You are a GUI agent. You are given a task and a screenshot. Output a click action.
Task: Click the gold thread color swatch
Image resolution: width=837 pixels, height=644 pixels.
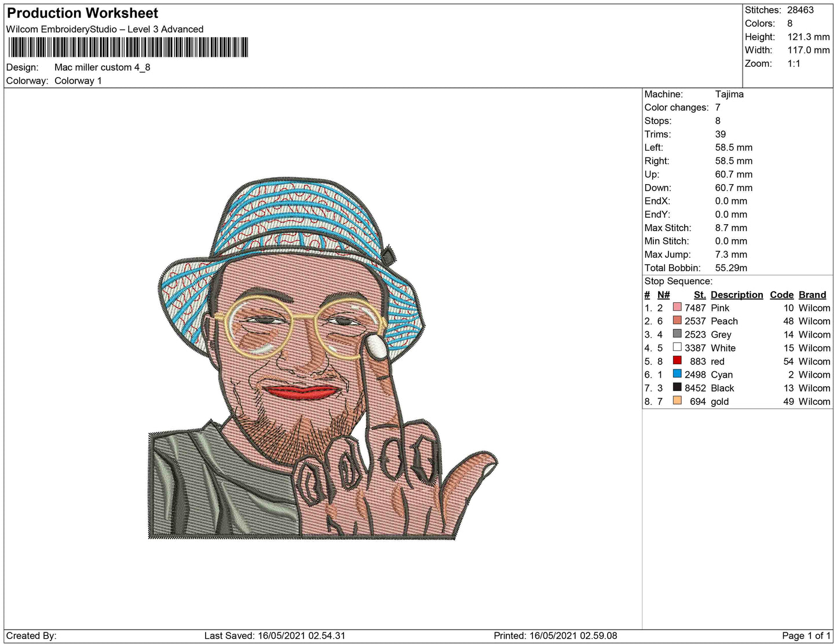click(x=677, y=400)
